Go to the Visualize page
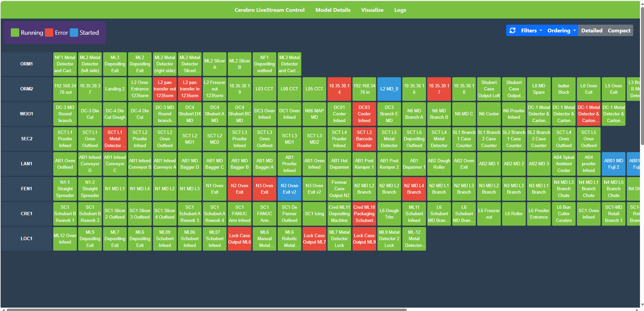 click(x=372, y=10)
